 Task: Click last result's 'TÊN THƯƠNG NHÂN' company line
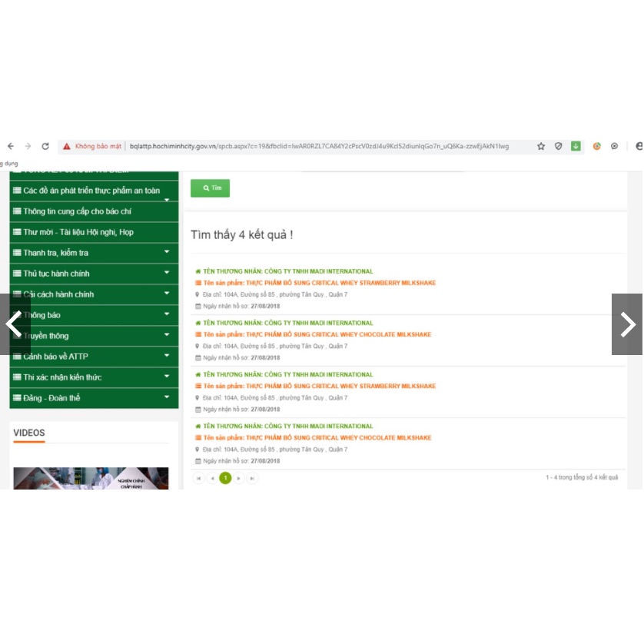[x=288, y=427]
